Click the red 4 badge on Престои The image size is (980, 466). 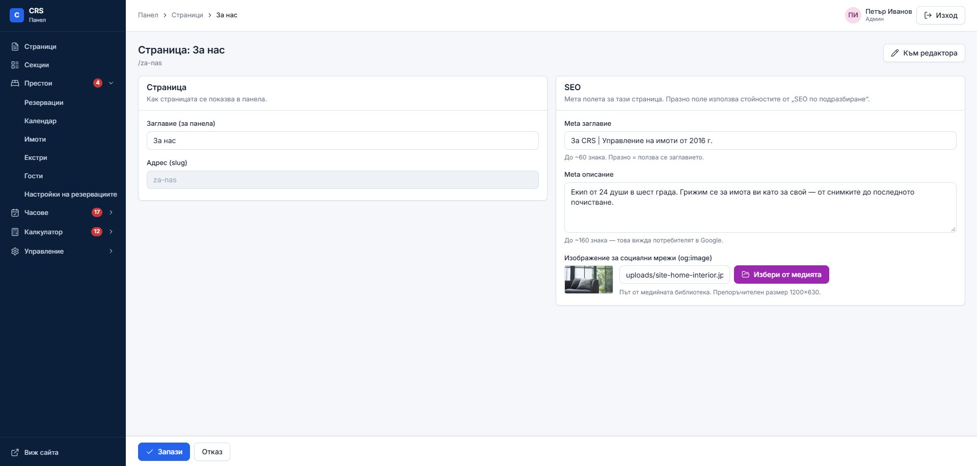98,83
